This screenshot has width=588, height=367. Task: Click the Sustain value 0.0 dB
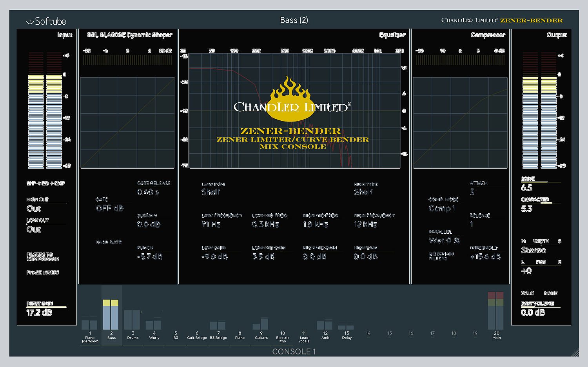(x=149, y=224)
